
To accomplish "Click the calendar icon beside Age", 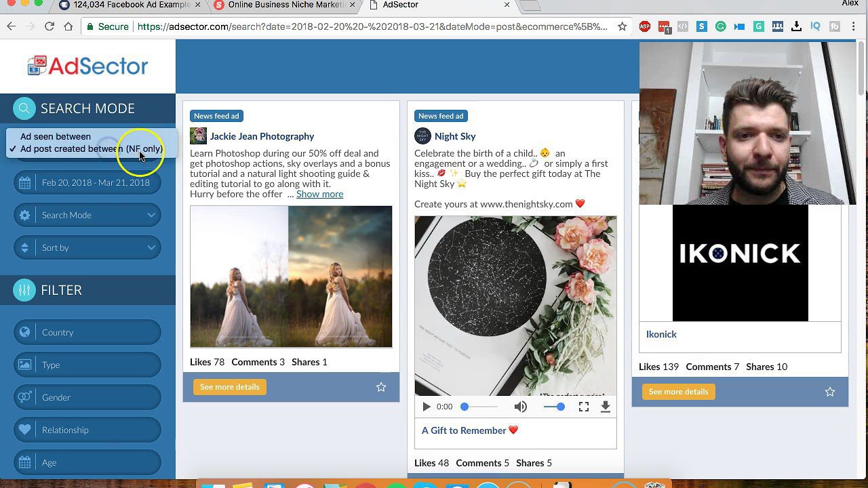I will pyautogui.click(x=25, y=462).
